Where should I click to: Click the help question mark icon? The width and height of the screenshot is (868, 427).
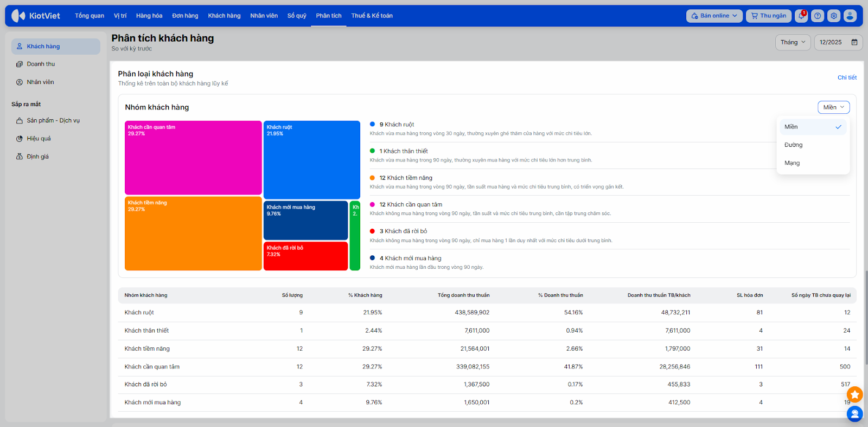coord(818,16)
